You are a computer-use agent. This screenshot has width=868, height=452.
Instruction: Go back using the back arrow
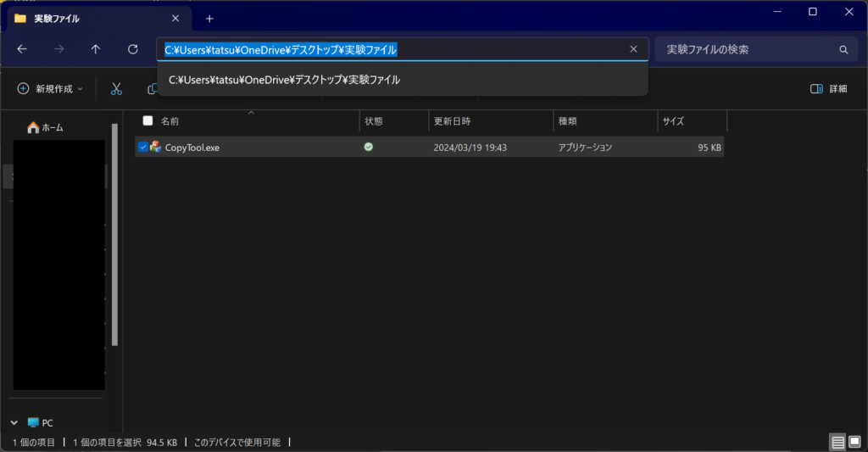[x=22, y=49]
